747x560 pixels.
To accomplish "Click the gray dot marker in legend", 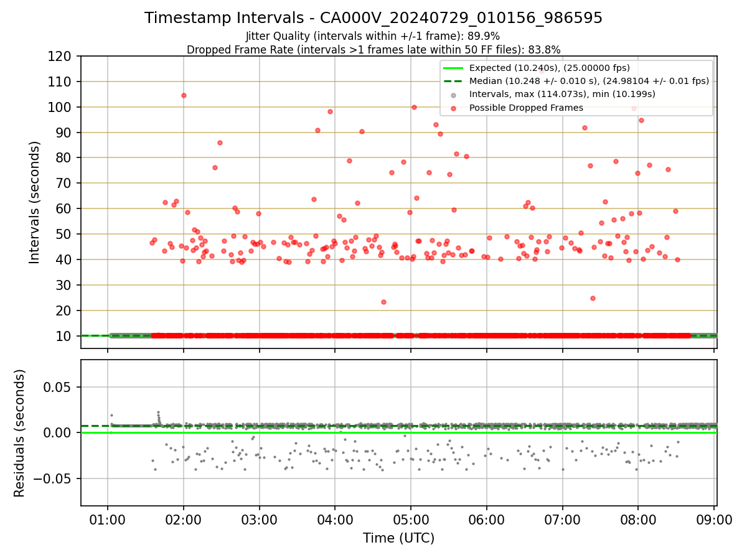I will [x=453, y=95].
